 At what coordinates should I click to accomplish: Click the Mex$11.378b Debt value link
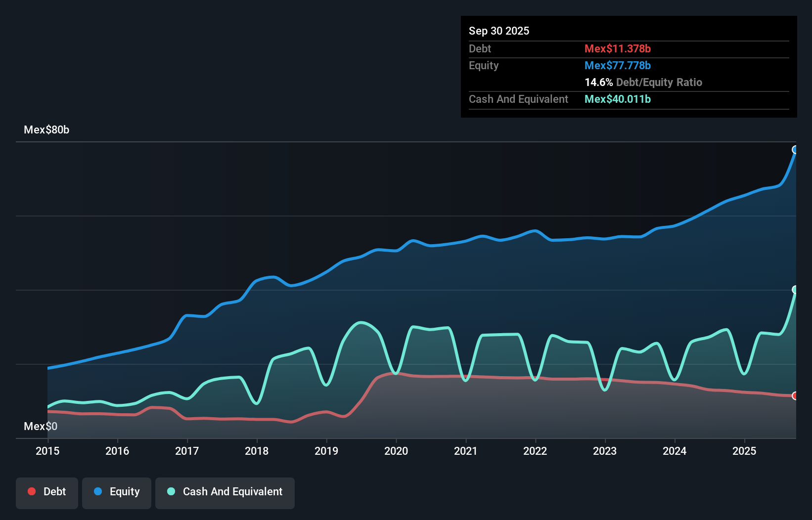point(618,48)
